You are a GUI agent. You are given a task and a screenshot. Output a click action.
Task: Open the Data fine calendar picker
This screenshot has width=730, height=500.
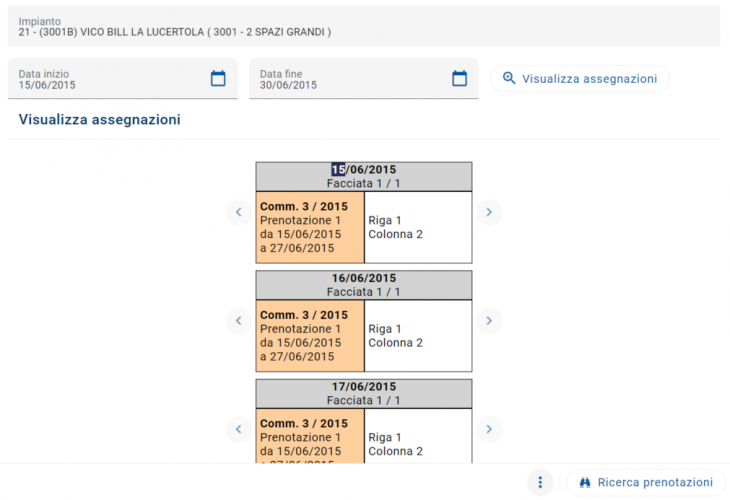point(460,78)
